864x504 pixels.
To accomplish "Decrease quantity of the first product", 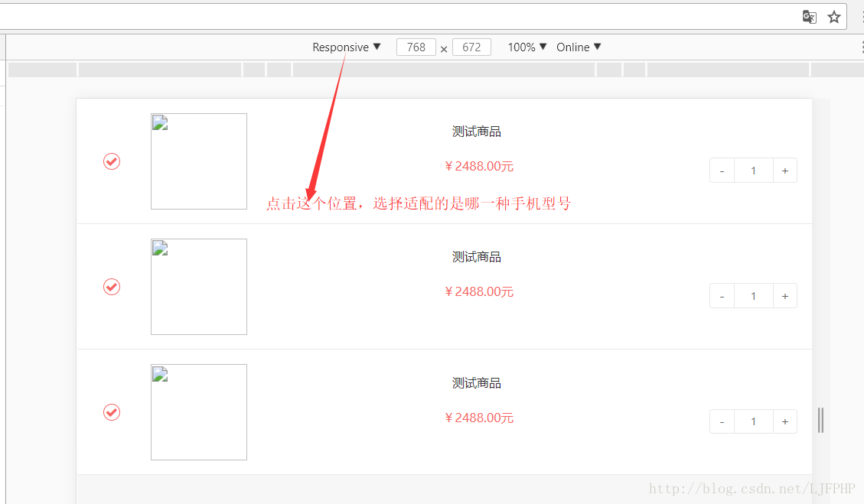I will pos(722,171).
